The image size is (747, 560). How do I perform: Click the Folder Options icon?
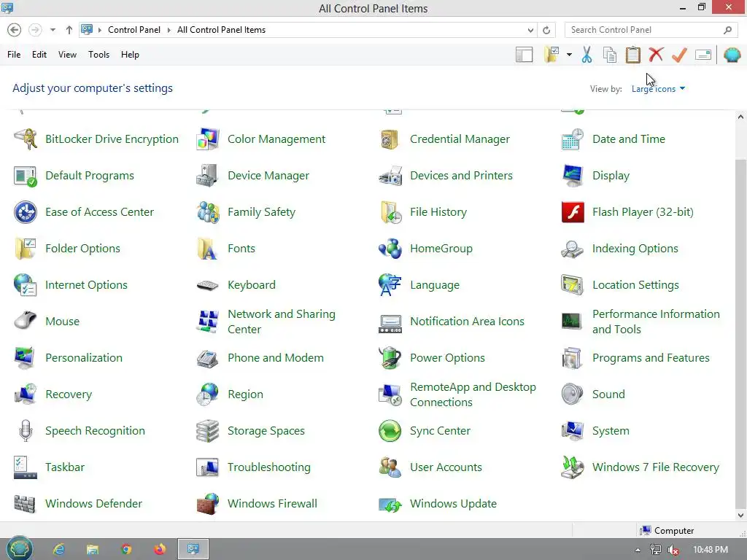26,249
